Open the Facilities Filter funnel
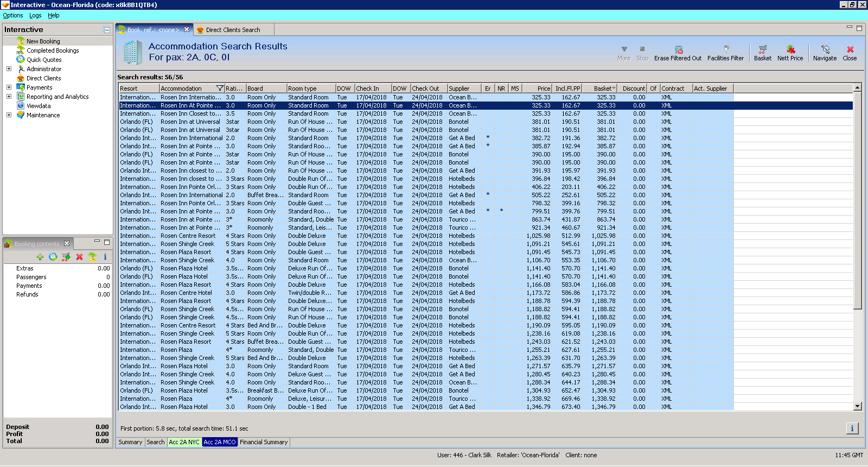Image resolution: width=868 pixels, height=467 pixels. [726, 49]
